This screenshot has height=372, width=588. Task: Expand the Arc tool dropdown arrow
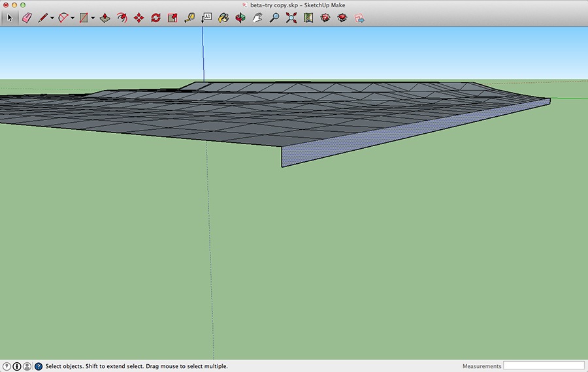coord(73,18)
